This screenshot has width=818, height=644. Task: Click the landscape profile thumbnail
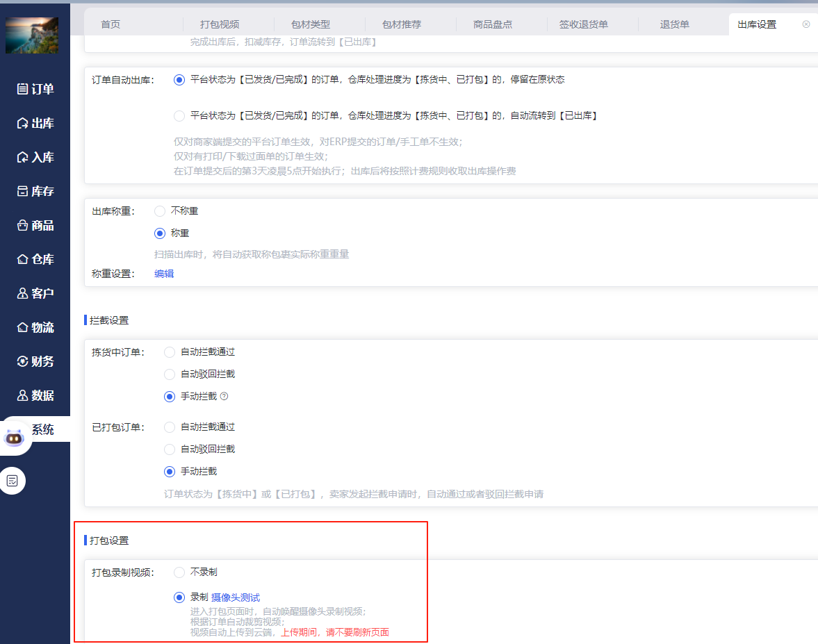click(x=32, y=35)
